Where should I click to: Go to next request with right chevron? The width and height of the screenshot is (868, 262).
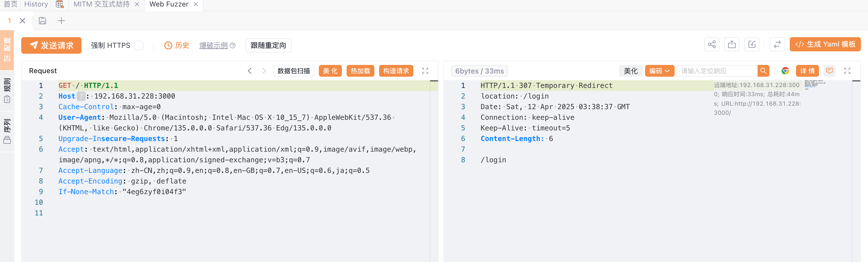264,71
